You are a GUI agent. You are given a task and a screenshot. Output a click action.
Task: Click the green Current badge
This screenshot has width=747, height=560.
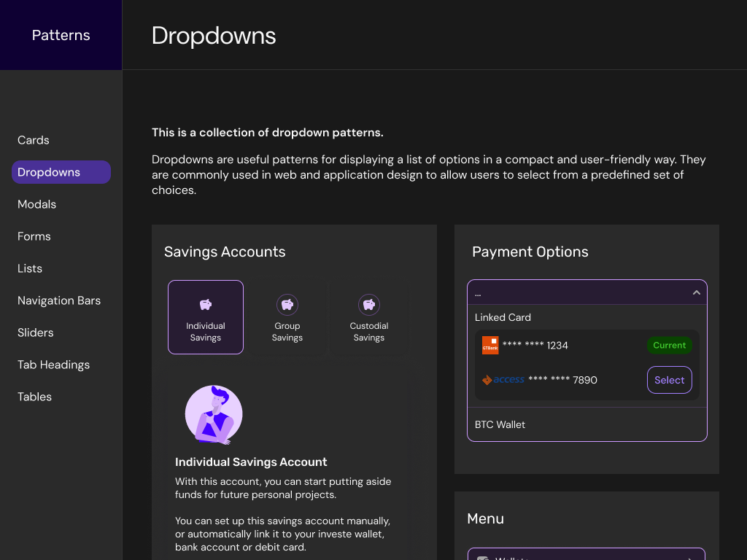tap(669, 346)
